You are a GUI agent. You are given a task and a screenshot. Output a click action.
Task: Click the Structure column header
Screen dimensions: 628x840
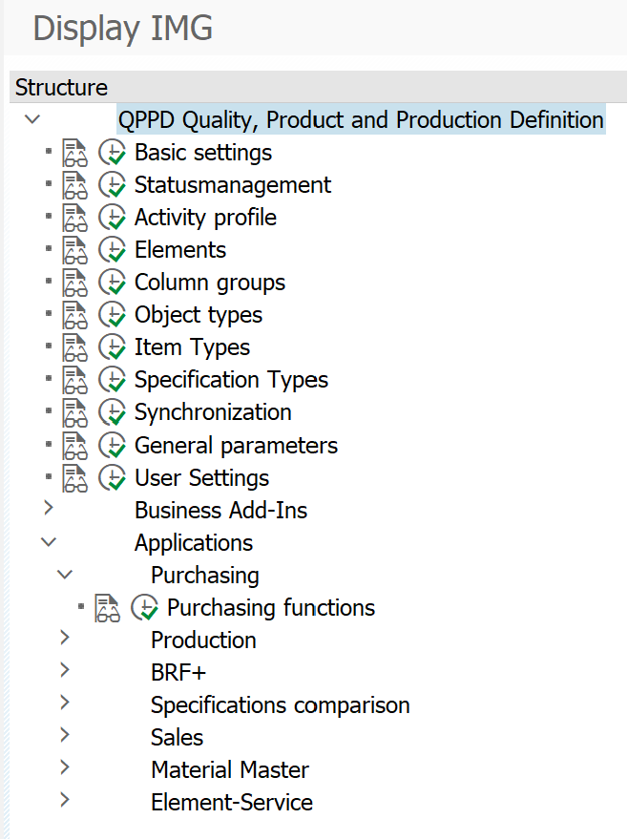pos(61,88)
